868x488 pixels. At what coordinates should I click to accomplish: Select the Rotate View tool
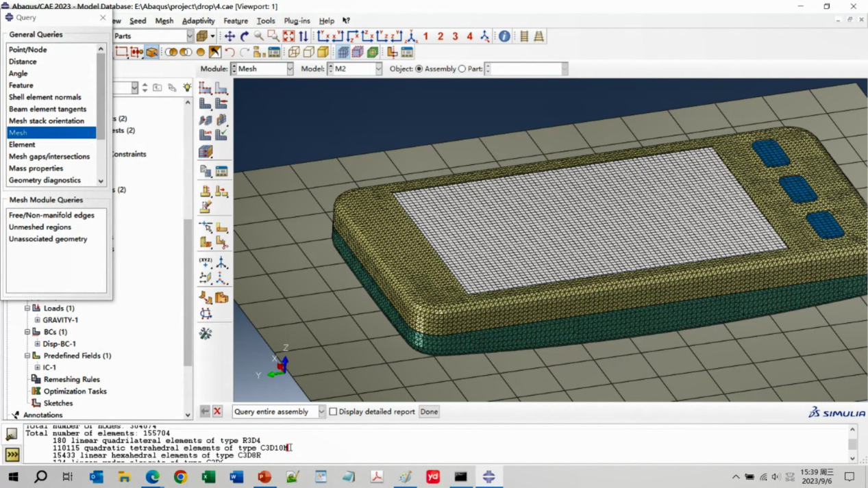pyautogui.click(x=245, y=36)
